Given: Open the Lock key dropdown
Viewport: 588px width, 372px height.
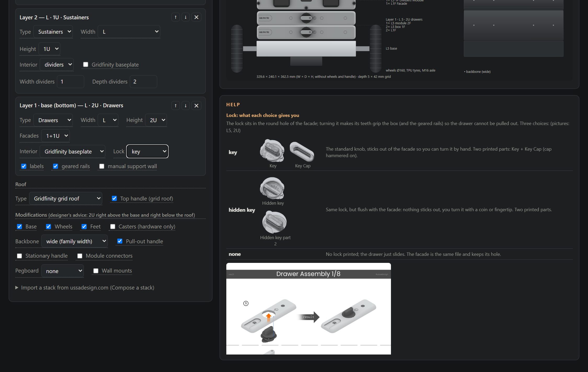Looking at the screenshot, I should click(147, 151).
